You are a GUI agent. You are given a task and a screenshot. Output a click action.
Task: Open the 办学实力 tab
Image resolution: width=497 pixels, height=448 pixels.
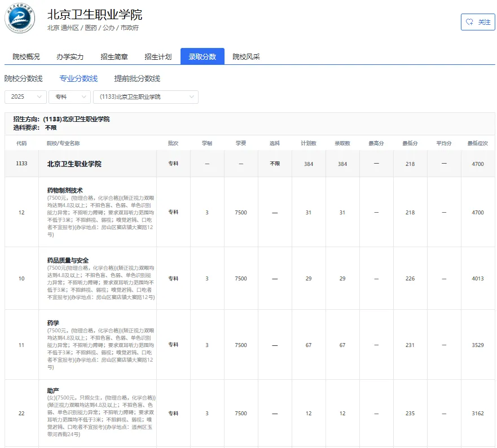(x=70, y=57)
